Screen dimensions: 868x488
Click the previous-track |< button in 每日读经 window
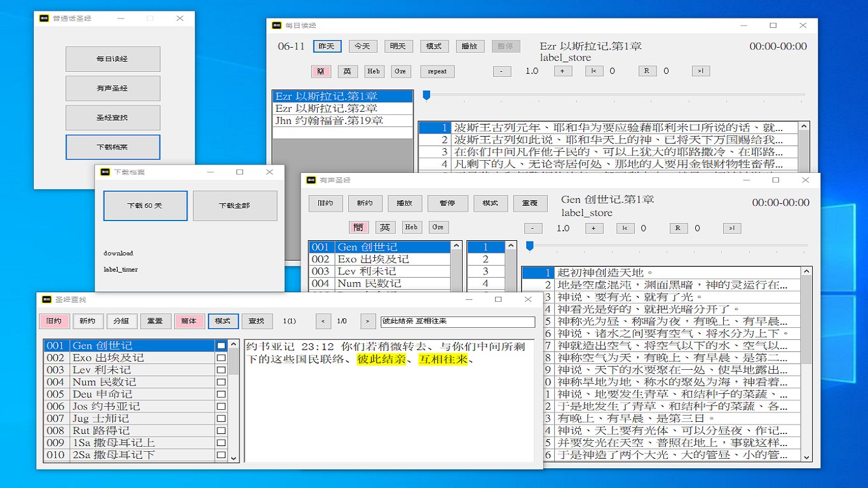(594, 71)
